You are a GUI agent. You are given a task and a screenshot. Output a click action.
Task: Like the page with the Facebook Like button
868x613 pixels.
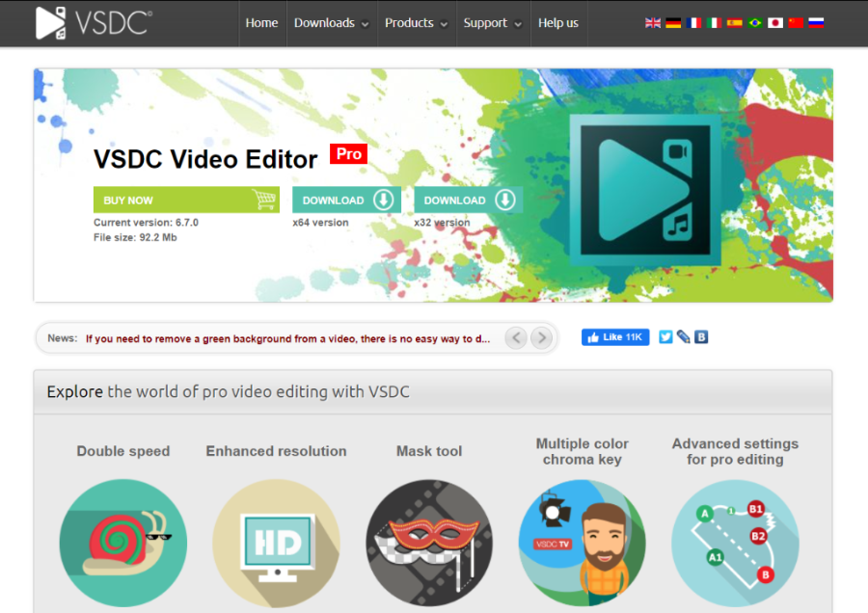pos(615,337)
